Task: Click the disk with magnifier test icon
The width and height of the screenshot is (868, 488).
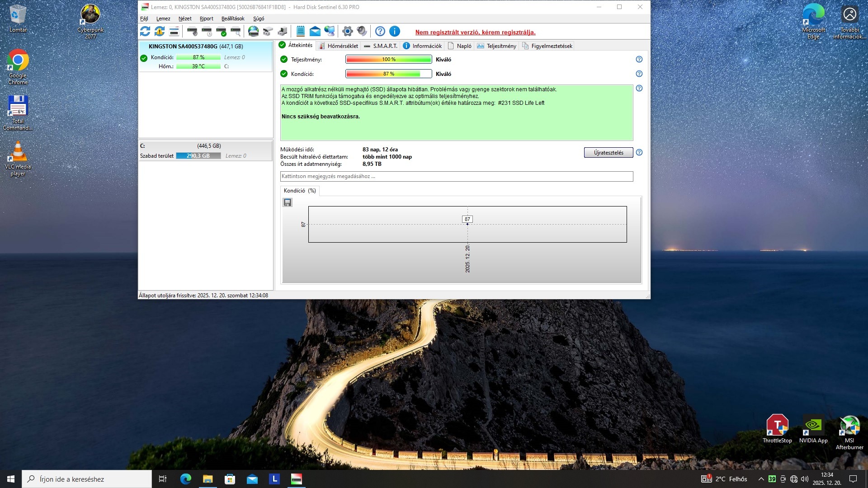Action: tap(236, 31)
